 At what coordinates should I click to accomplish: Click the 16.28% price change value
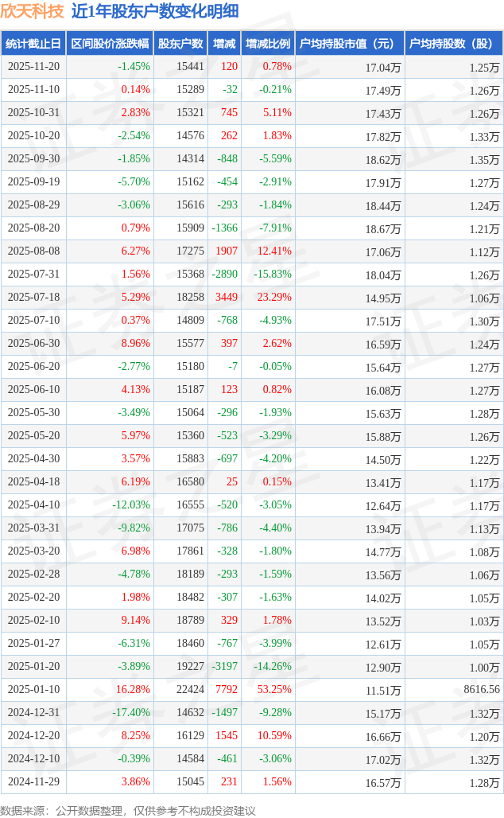[133, 690]
